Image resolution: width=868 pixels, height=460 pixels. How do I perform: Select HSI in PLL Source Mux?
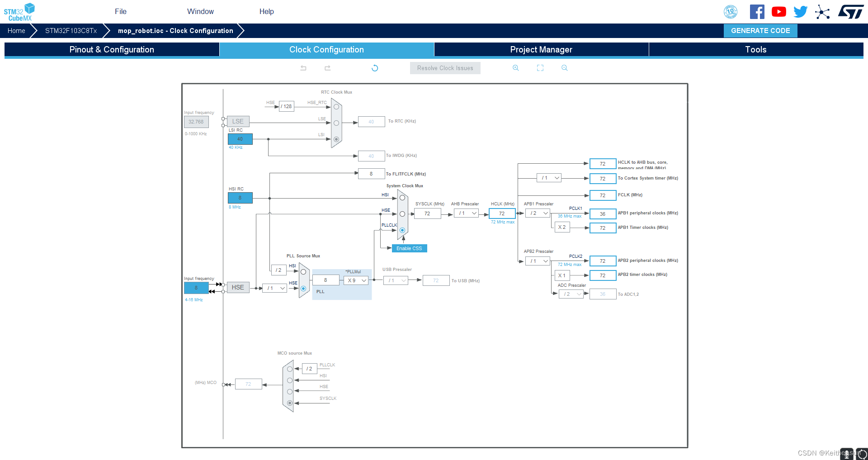(x=303, y=272)
